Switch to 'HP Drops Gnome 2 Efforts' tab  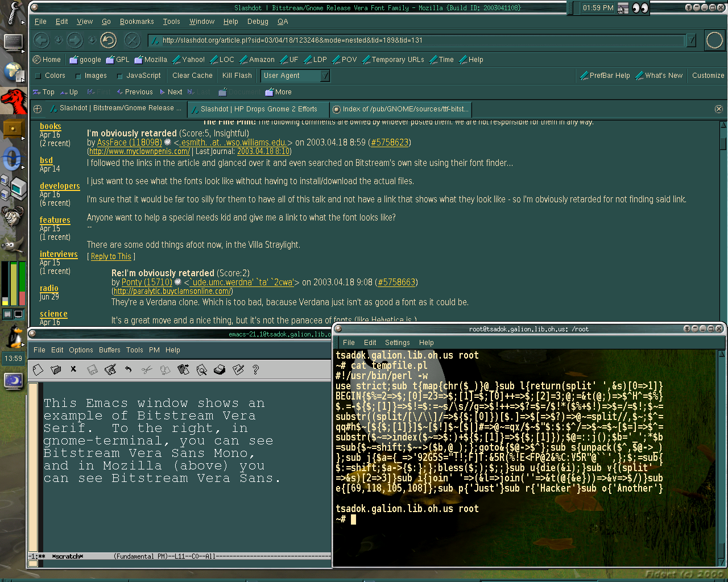[x=259, y=109]
